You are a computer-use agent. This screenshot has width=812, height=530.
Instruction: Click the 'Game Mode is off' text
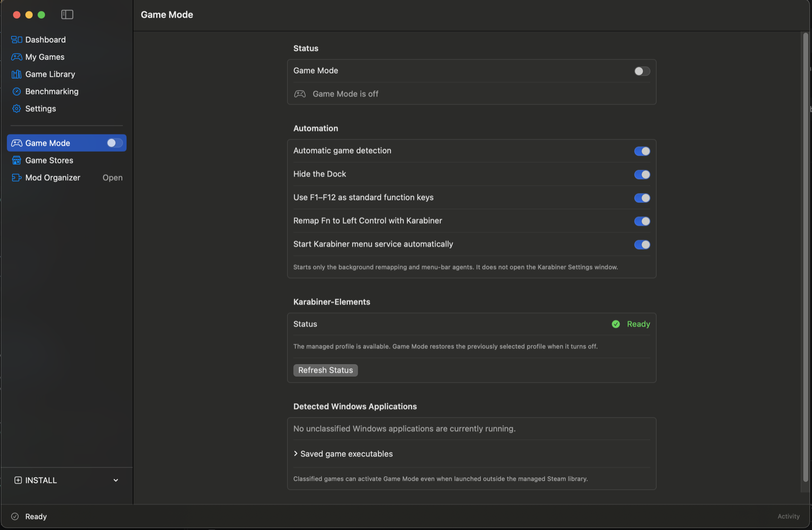point(346,94)
